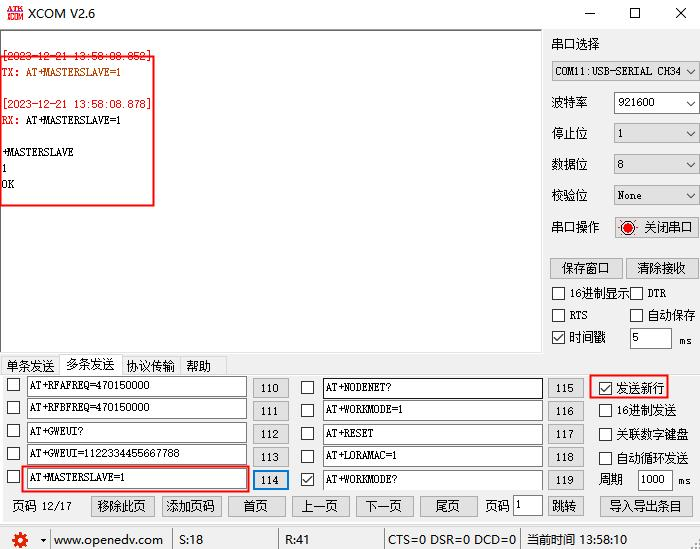Click the 保存窗口 button
The height and width of the screenshot is (549, 700).
tap(585, 268)
